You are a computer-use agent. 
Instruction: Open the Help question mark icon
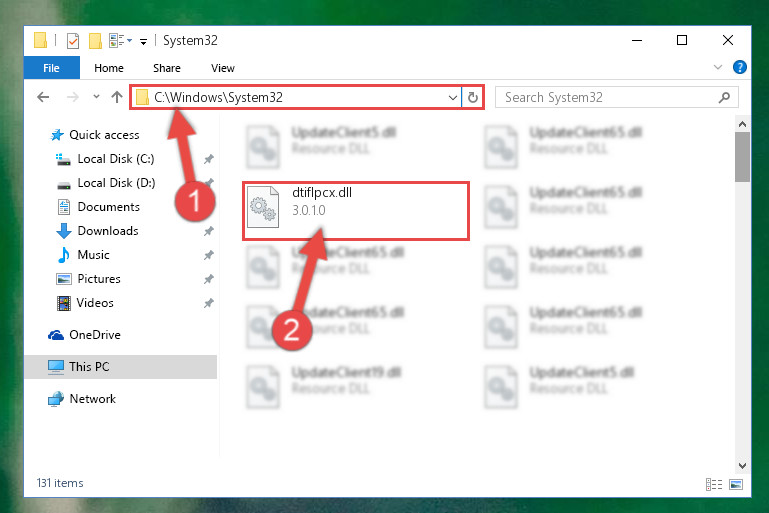click(740, 67)
